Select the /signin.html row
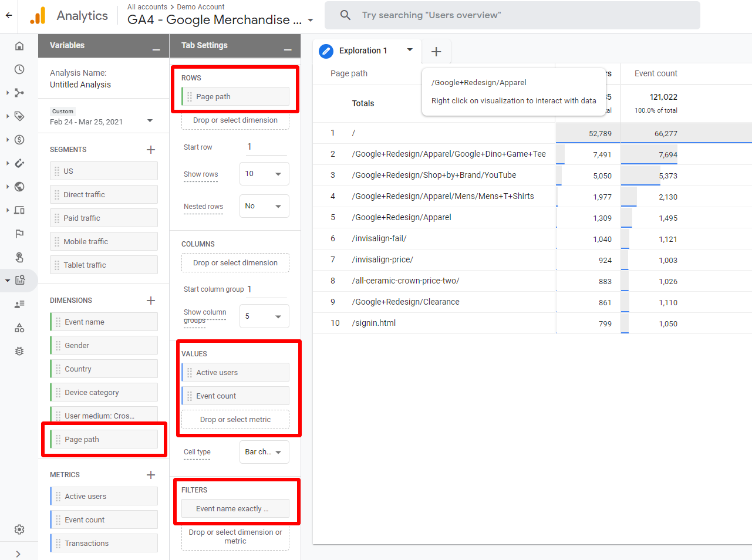The image size is (752, 560). pyautogui.click(x=532, y=323)
